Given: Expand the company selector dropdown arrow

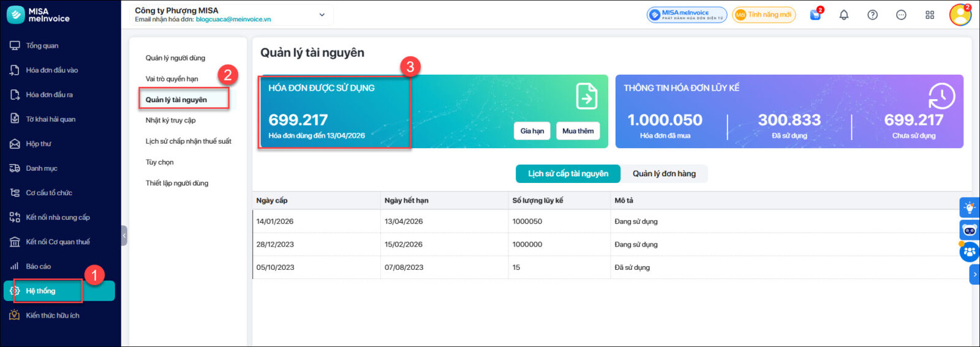Looking at the screenshot, I should coord(322,15).
